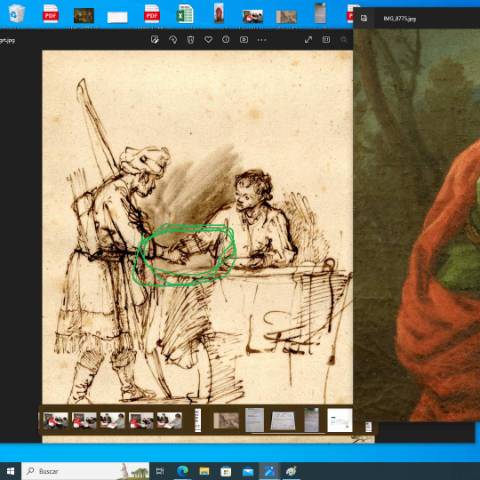The image size is (480, 480).
Task: Click the red-draped painting in IMG_8775 window
Action: coord(417,225)
